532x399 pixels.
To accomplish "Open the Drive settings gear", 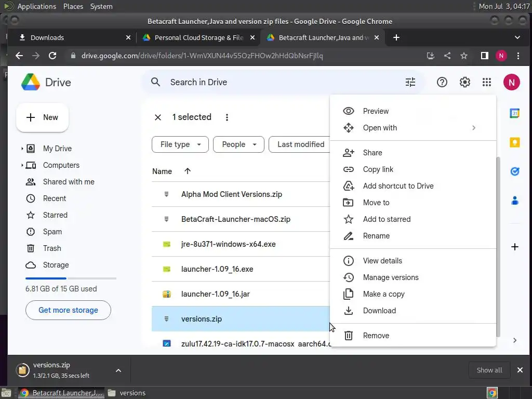I will (464, 82).
